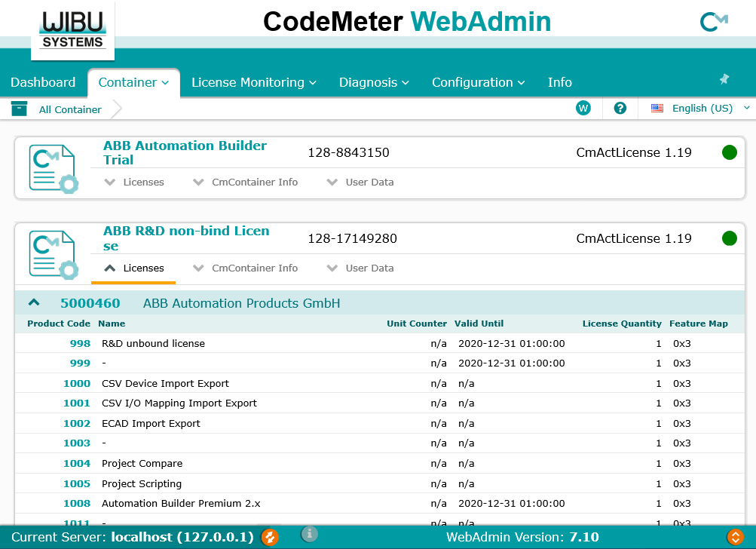Open the License Monitoring menu
The image size is (756, 549).
(253, 82)
